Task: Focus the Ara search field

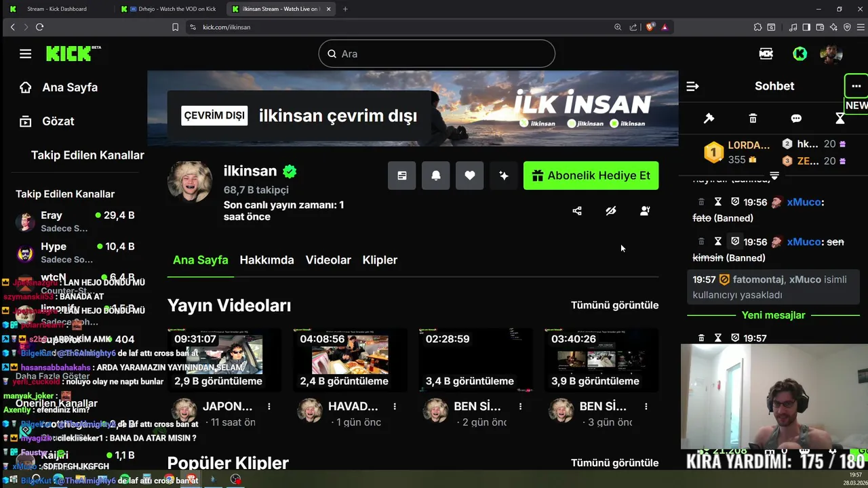Action: click(x=437, y=54)
